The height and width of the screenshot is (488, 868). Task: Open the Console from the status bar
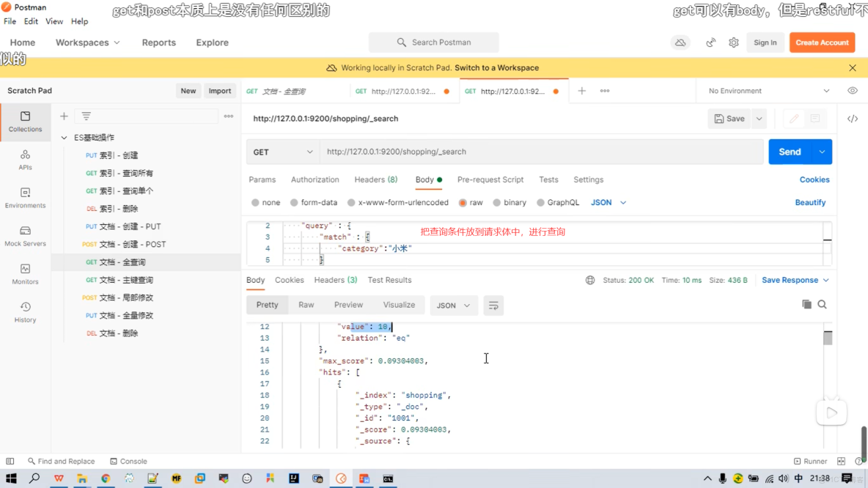coord(129,461)
